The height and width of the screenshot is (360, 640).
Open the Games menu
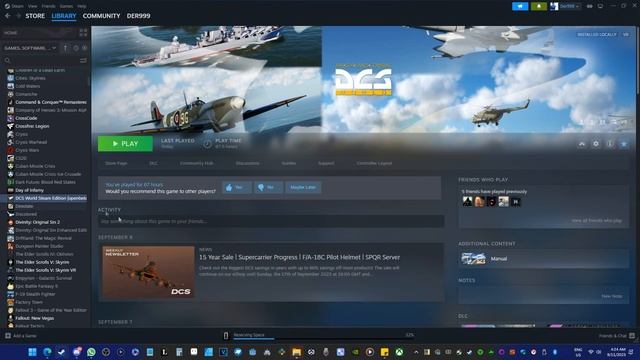click(x=66, y=6)
